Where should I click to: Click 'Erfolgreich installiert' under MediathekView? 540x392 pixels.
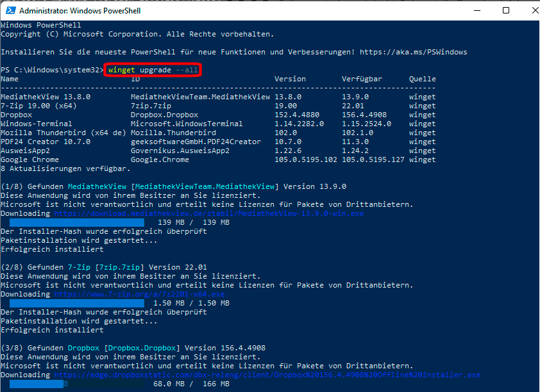52,249
